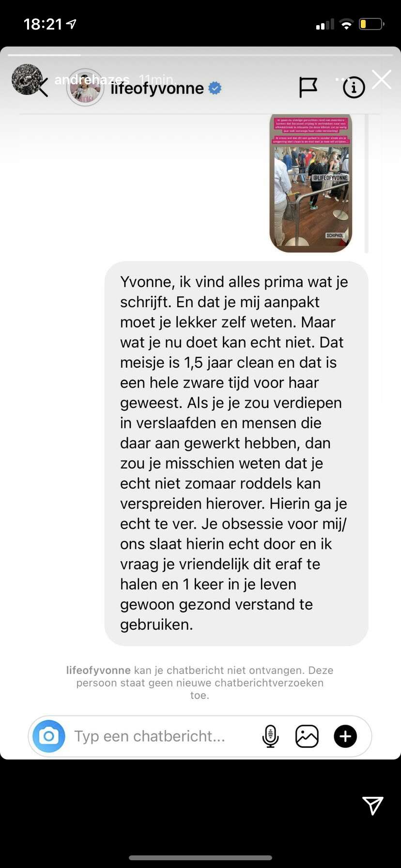Tap the plus icon in message bar

point(345,736)
